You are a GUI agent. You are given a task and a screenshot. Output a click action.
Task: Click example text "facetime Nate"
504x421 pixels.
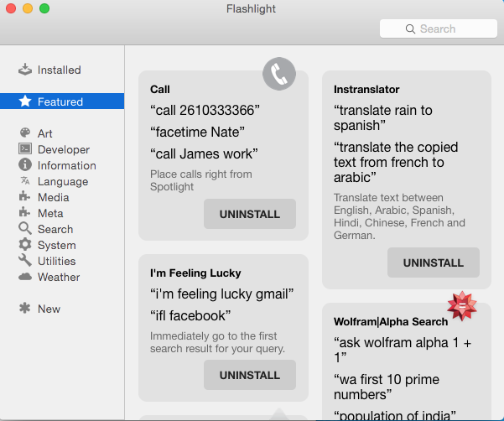point(197,132)
